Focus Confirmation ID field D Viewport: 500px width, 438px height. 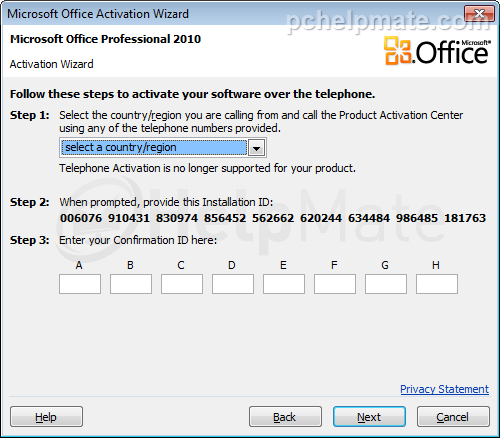coord(233,284)
